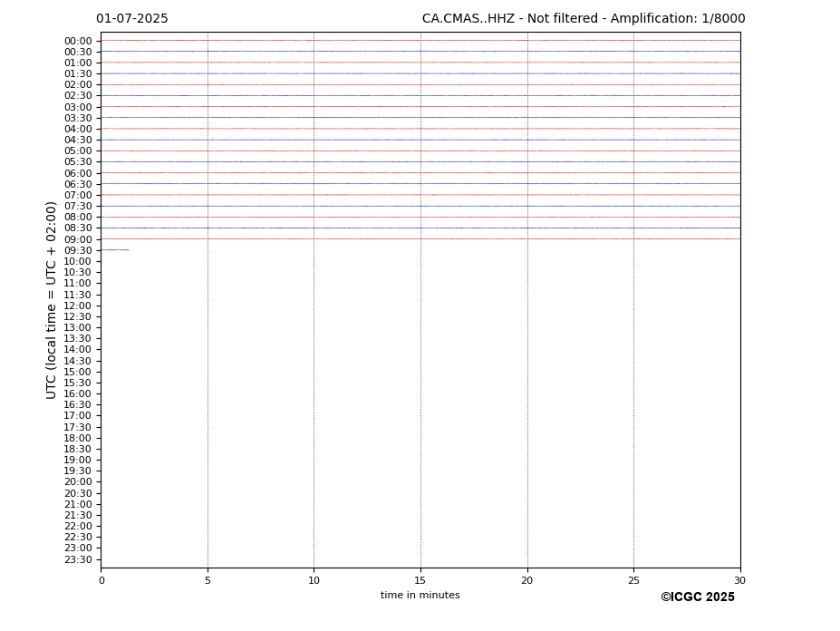Select the 00:00 time row label
This screenshot has width=840, height=631.
[78, 42]
